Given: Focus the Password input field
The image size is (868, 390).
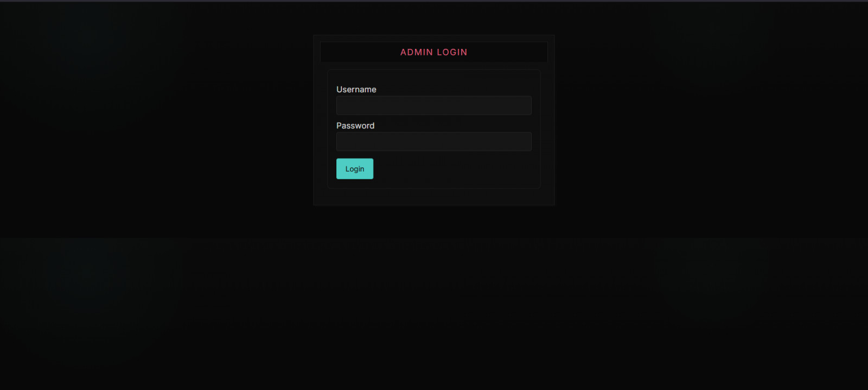Looking at the screenshot, I should (433, 142).
